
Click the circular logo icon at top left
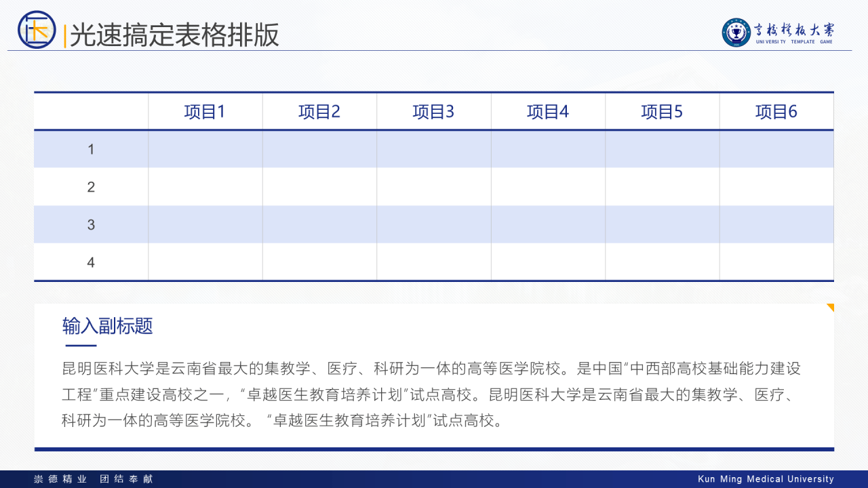tap(37, 30)
